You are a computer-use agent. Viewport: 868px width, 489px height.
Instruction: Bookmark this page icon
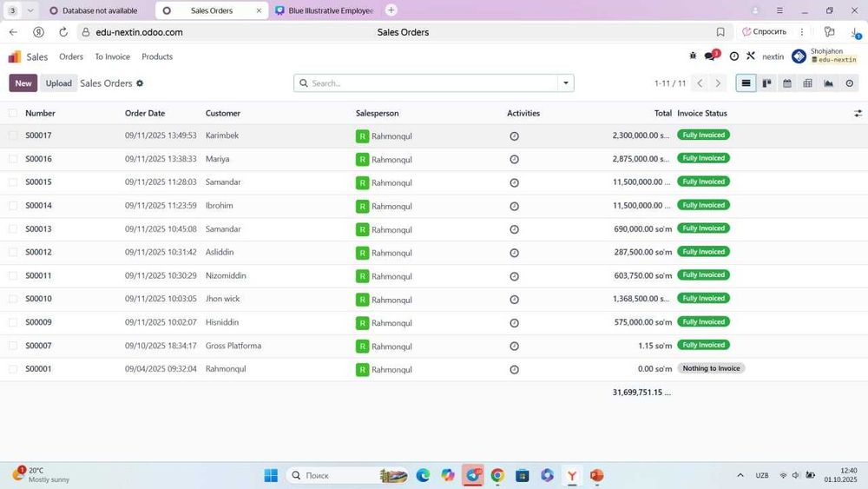click(720, 32)
